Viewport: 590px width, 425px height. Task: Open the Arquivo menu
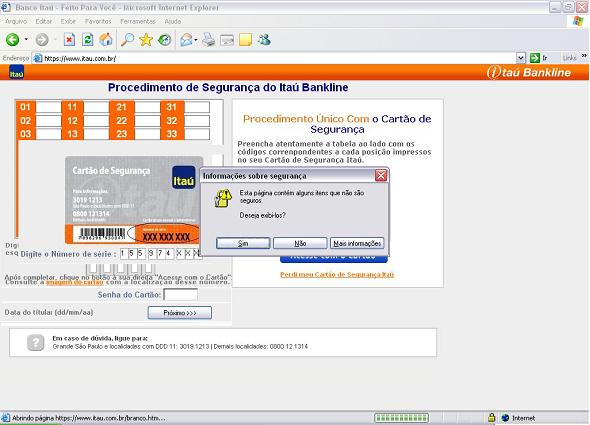pos(16,21)
